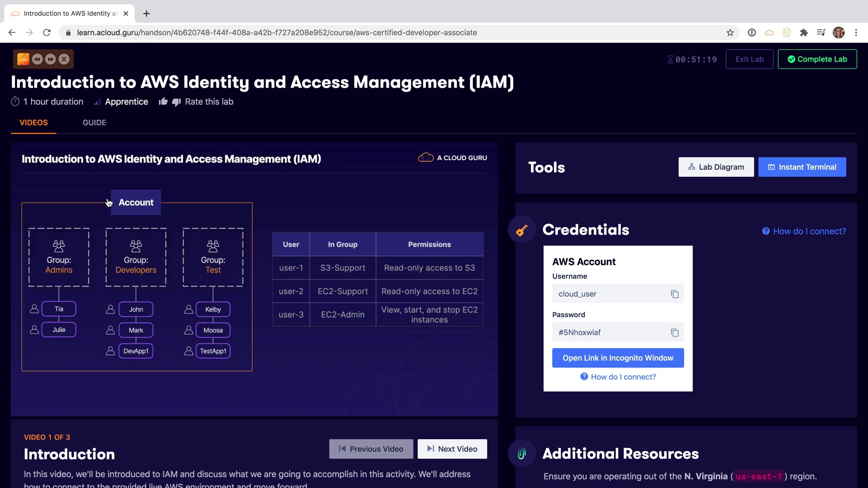
Task: Switch to the GUIDE tab
Action: 94,122
